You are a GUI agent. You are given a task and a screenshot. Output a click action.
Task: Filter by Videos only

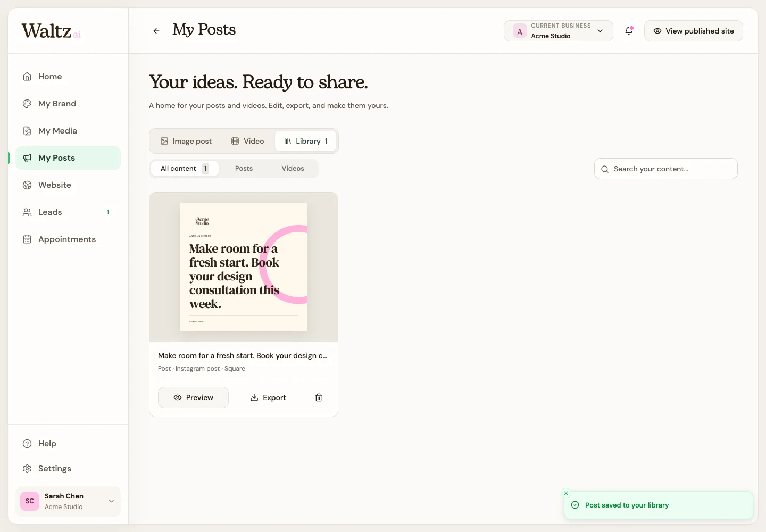pos(293,169)
